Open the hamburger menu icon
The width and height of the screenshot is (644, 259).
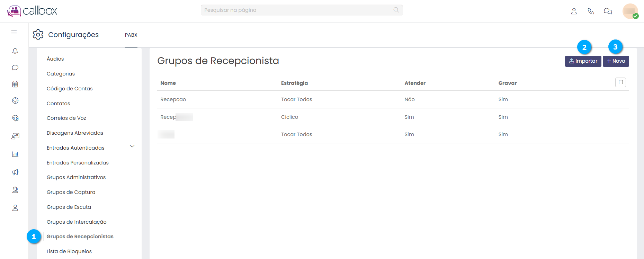coord(14,32)
